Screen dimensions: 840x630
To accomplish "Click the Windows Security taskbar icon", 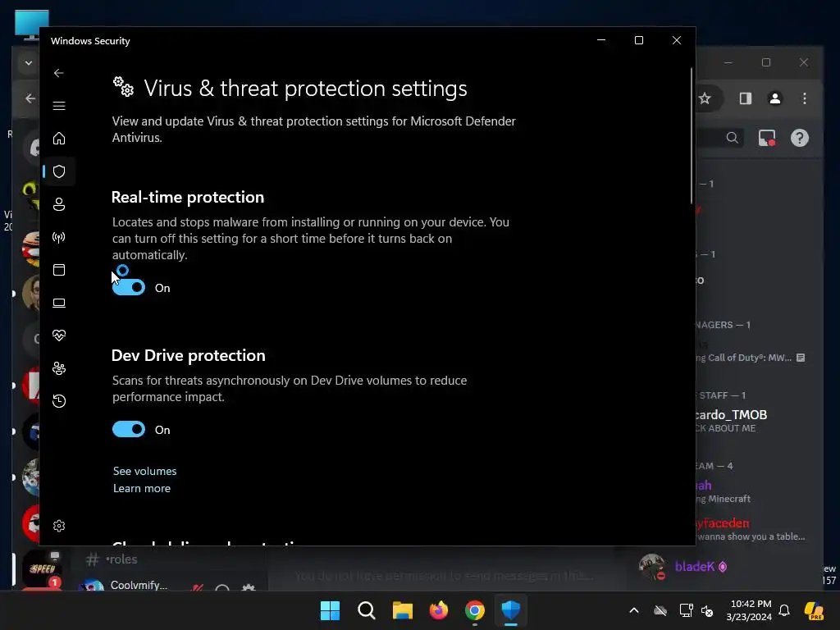I will click(510, 610).
